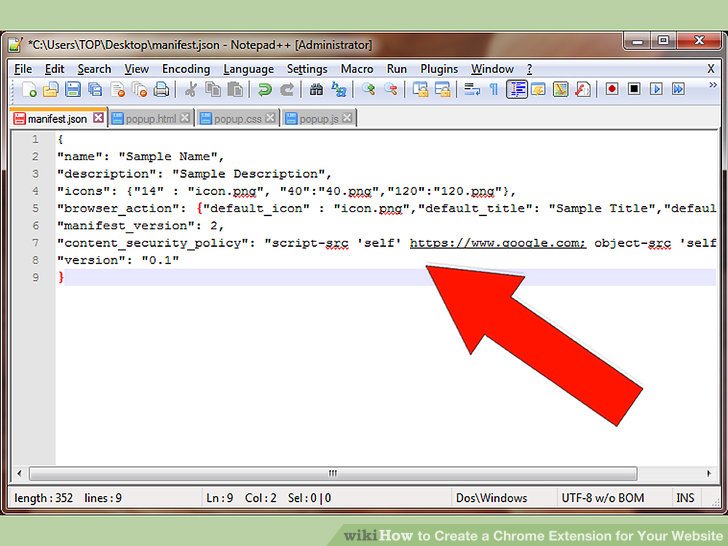Save the current file with the Save icon

coord(73,89)
